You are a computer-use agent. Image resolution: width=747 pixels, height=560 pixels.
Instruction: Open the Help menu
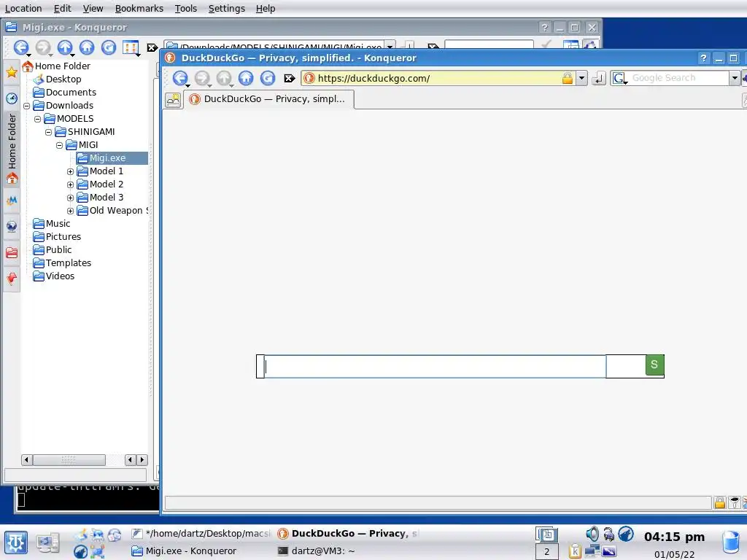(x=266, y=9)
